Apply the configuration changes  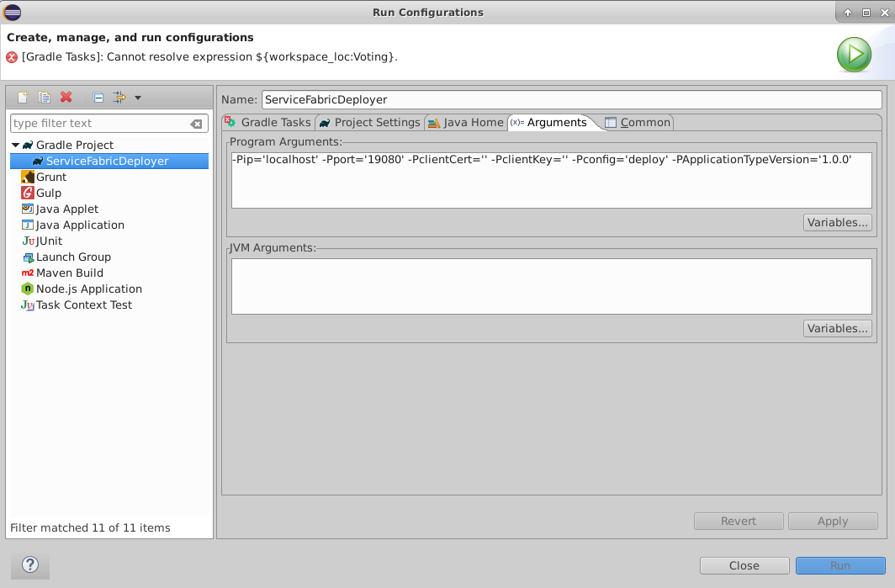(x=832, y=521)
